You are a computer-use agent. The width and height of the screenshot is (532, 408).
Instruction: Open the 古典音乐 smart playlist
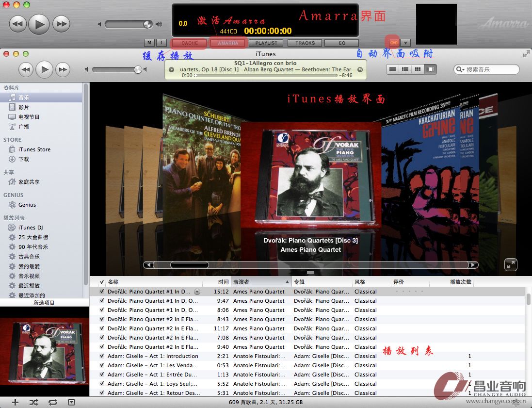click(41, 257)
